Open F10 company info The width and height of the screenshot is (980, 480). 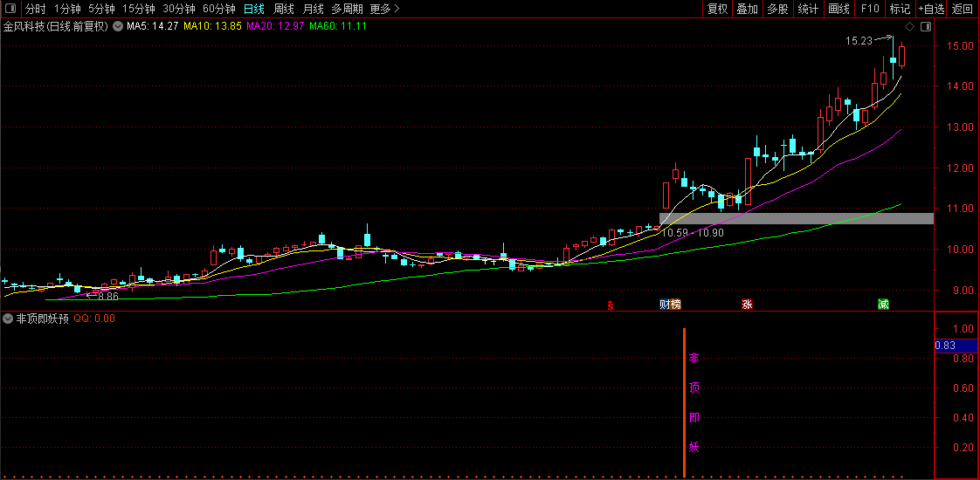click(870, 9)
